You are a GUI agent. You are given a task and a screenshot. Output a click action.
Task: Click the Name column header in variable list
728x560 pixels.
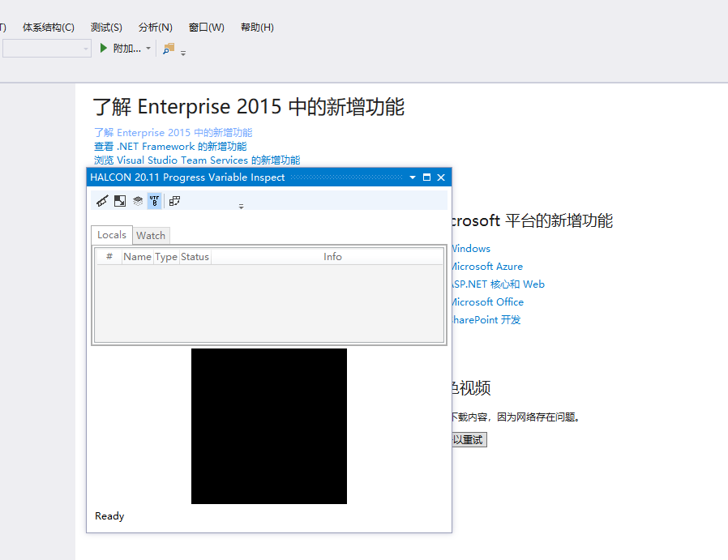137,256
